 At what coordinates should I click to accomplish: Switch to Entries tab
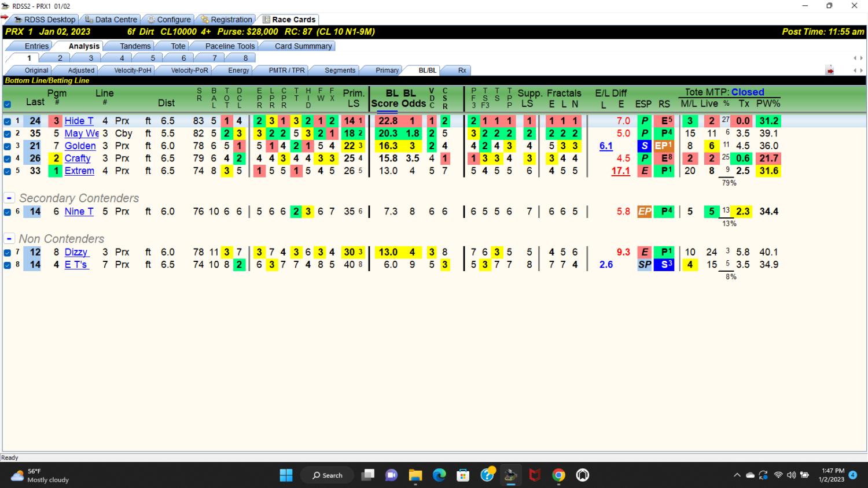[x=36, y=46]
